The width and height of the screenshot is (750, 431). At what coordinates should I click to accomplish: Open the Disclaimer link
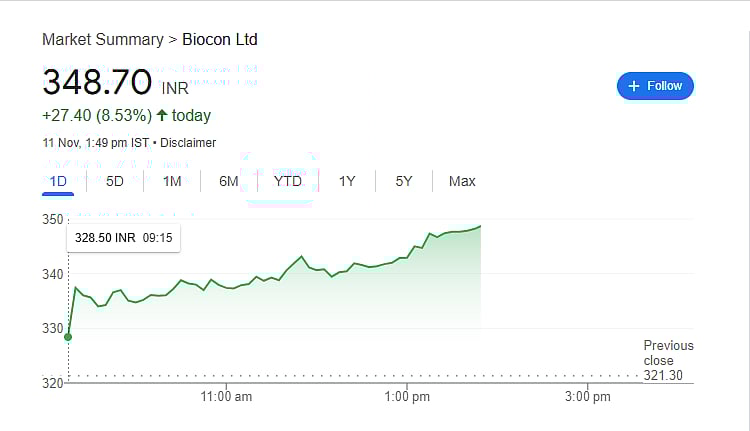(x=188, y=143)
